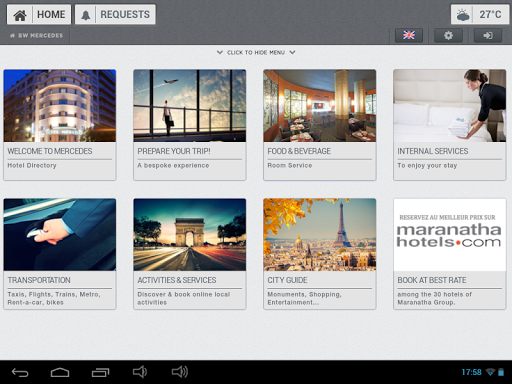512x384 pixels.
Task: Tap Android home outline button
Action: [x=60, y=372]
